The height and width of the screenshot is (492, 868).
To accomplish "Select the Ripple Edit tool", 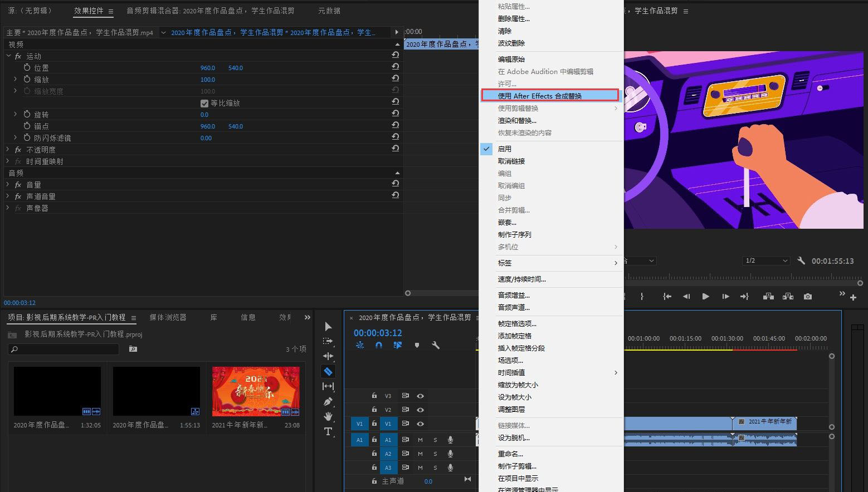I will click(328, 356).
